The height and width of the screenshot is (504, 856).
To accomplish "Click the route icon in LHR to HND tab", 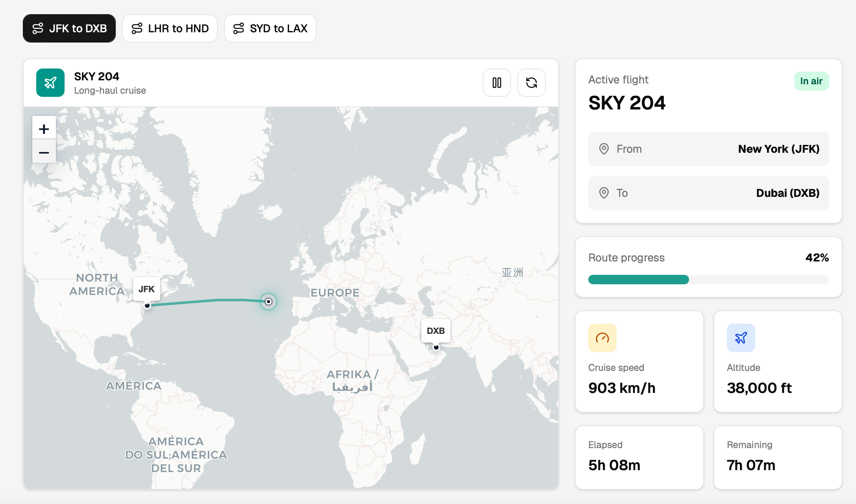I will pyautogui.click(x=137, y=28).
